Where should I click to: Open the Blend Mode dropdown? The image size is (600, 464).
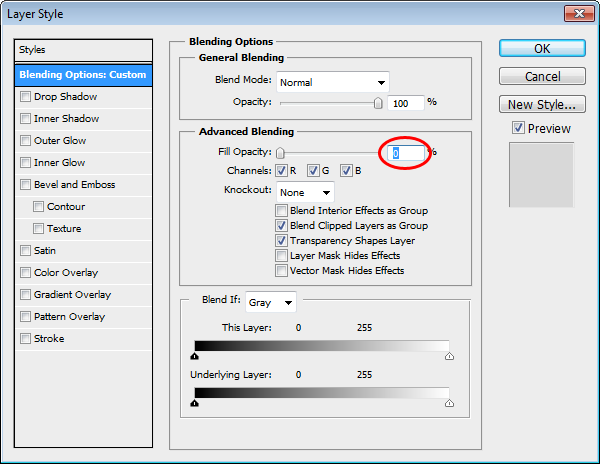[332, 82]
